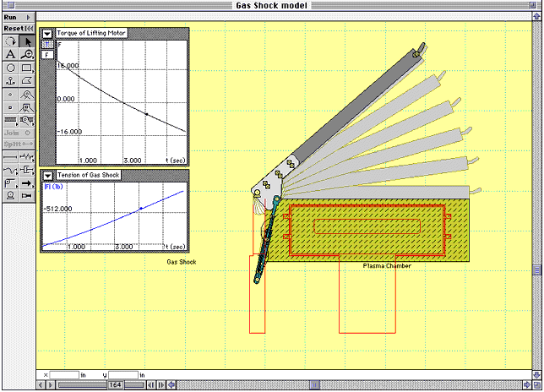Pick the anchor tool

10,81
